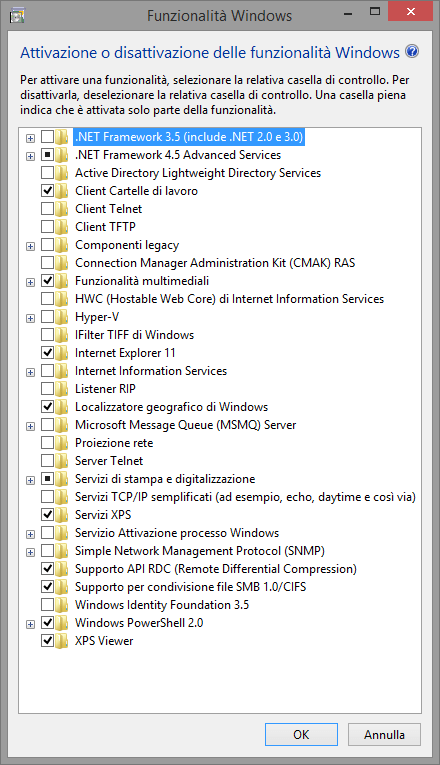Click folder icon beside Windows Identity Foundation 3.5

click(61, 605)
